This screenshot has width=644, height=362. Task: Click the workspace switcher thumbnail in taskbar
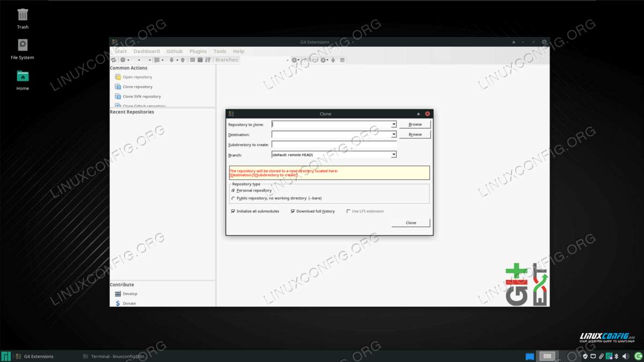point(547,356)
